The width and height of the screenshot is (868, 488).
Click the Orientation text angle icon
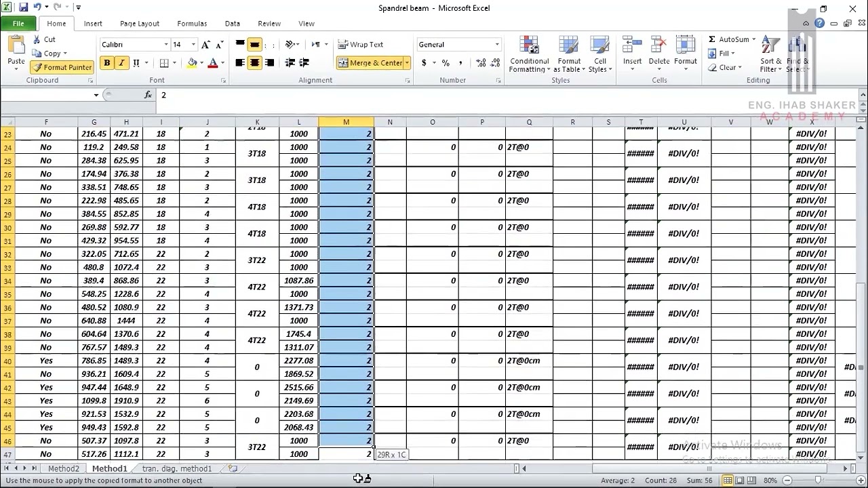pyautogui.click(x=290, y=45)
